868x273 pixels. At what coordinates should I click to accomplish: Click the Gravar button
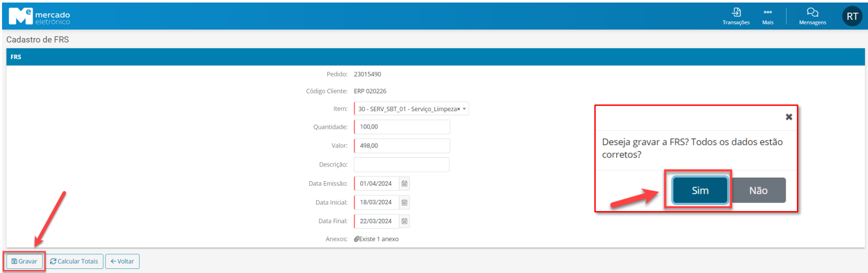tap(24, 261)
